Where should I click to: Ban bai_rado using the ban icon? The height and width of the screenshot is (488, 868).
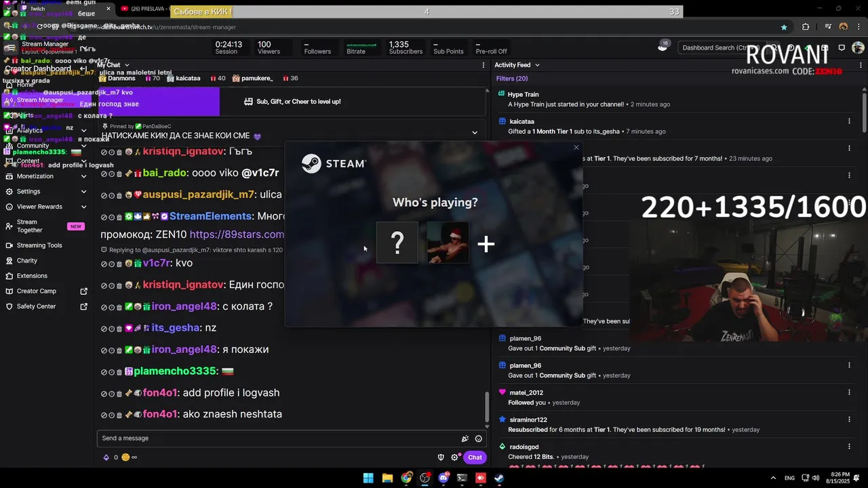(x=104, y=174)
